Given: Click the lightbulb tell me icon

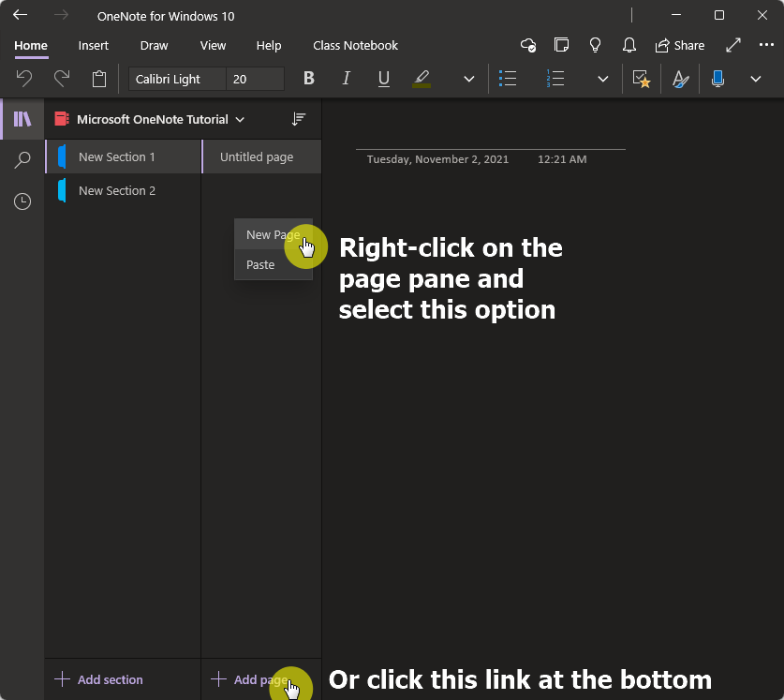Looking at the screenshot, I should pos(595,46).
